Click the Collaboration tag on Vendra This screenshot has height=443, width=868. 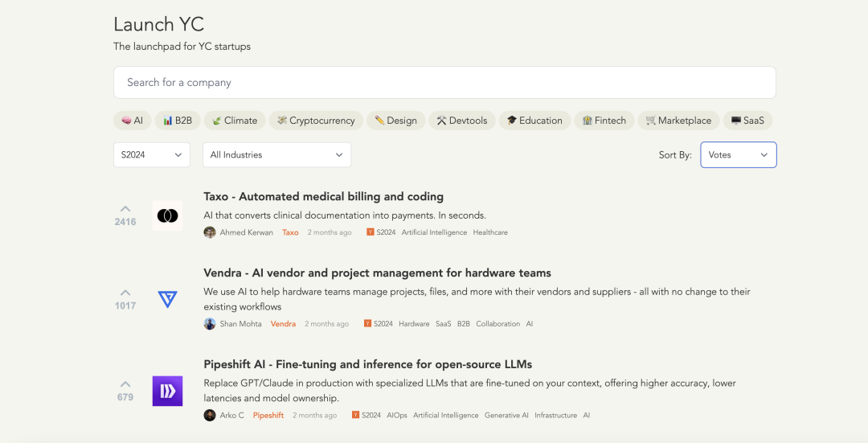[x=497, y=324]
